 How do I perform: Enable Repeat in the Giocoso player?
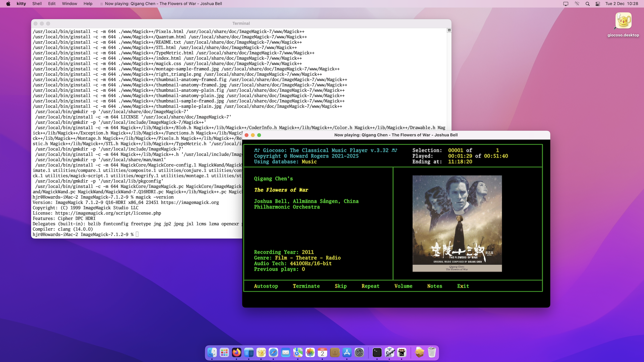[x=370, y=286]
